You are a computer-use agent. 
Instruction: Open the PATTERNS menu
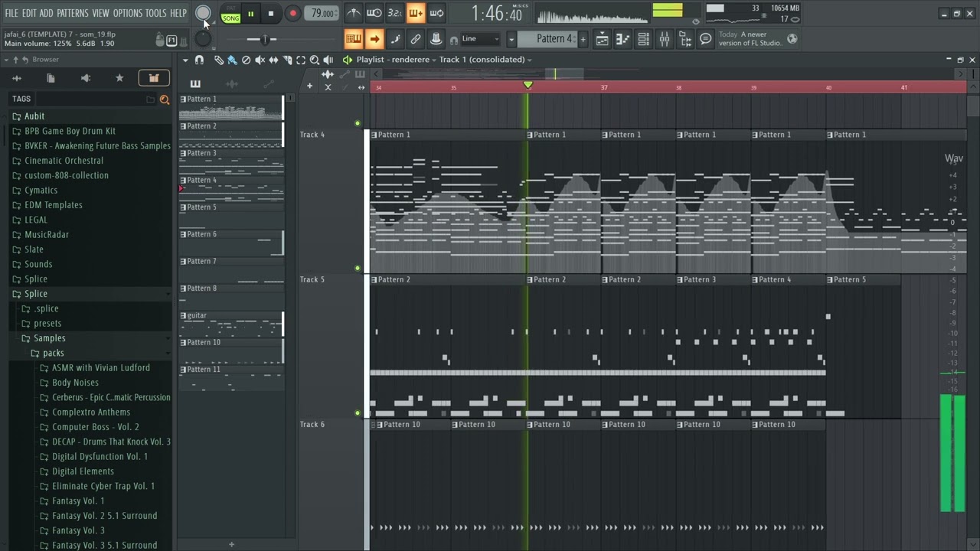pos(73,13)
